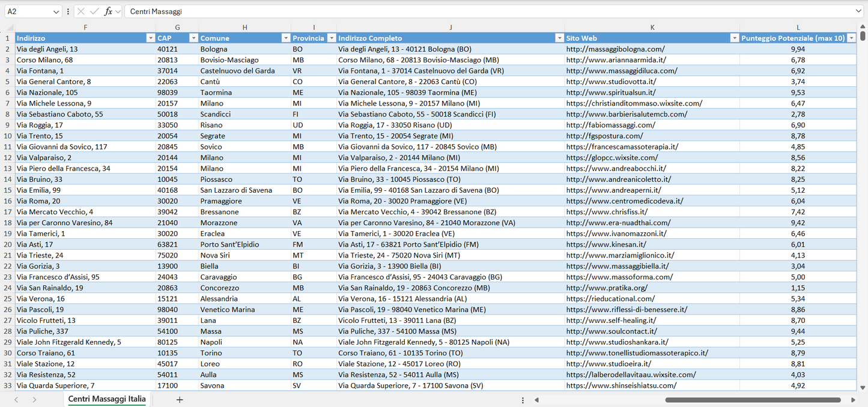Expand the formula bar with right chevron
Screen dimensions: 868x407
858,11
